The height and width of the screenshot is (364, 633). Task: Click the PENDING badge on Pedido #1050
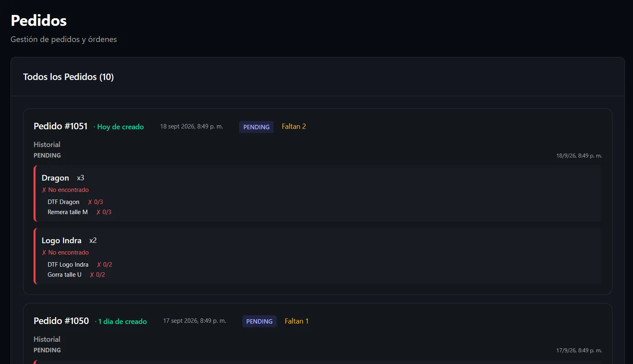tap(259, 322)
